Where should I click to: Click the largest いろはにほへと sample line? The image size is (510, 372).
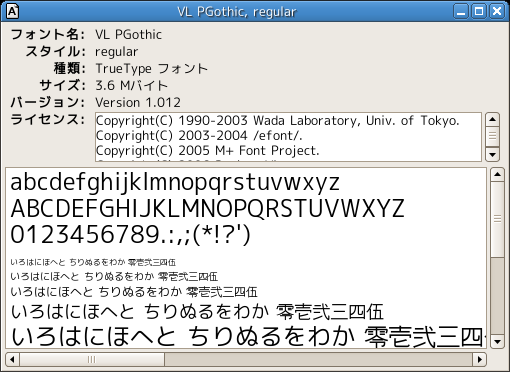(248, 336)
